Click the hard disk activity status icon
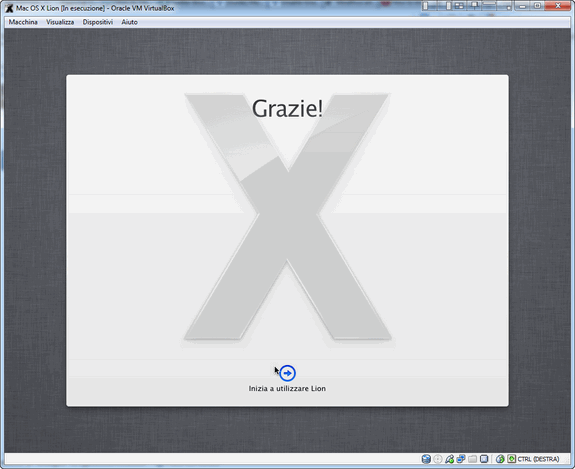Image resolution: width=575 pixels, height=469 pixels. click(426, 459)
